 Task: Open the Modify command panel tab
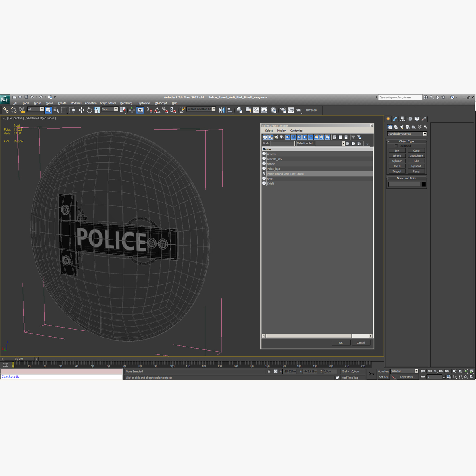click(395, 119)
